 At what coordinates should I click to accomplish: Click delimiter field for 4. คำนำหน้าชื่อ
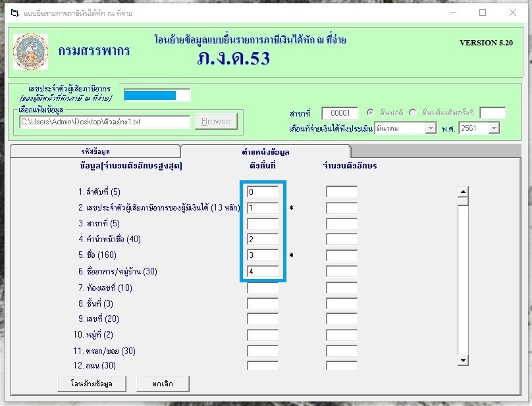click(x=263, y=239)
